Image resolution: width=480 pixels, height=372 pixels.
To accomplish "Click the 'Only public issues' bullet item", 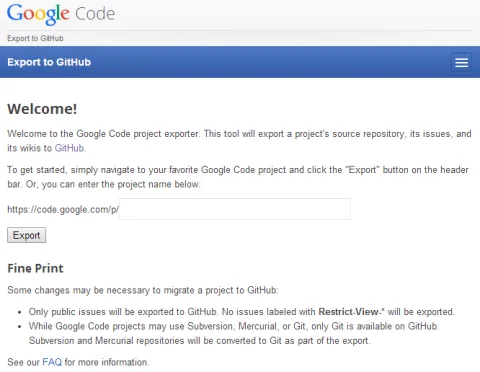I will (242, 312).
